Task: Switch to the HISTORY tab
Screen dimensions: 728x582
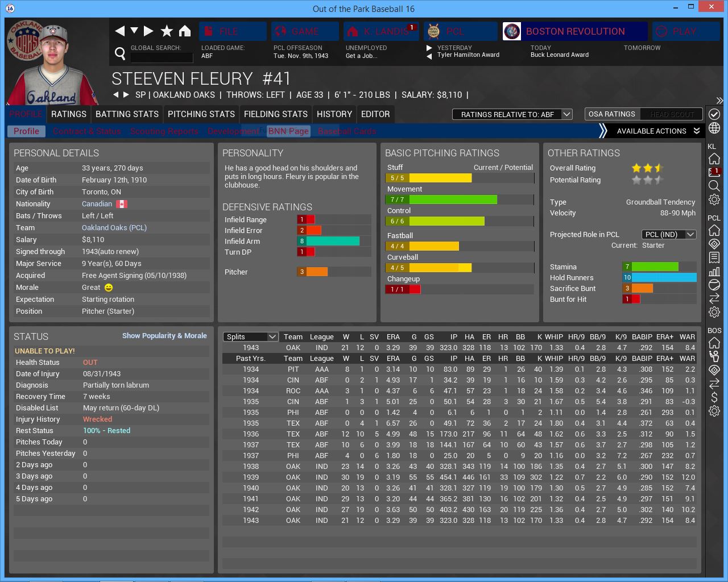Action: [334, 114]
